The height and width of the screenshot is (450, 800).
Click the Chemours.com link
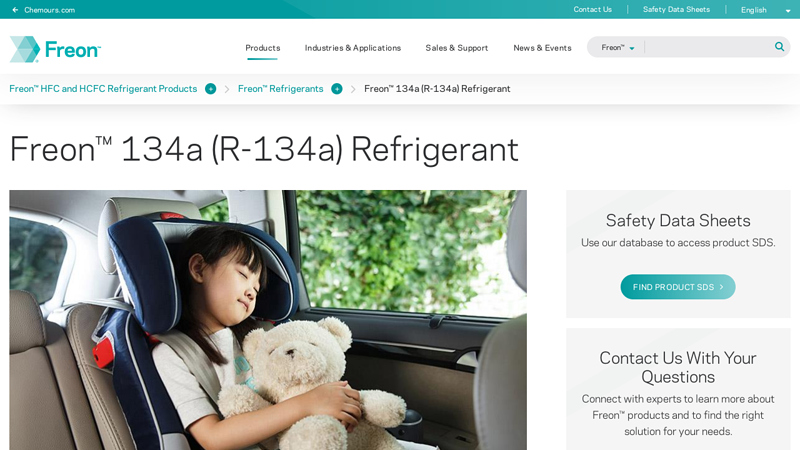coord(49,10)
